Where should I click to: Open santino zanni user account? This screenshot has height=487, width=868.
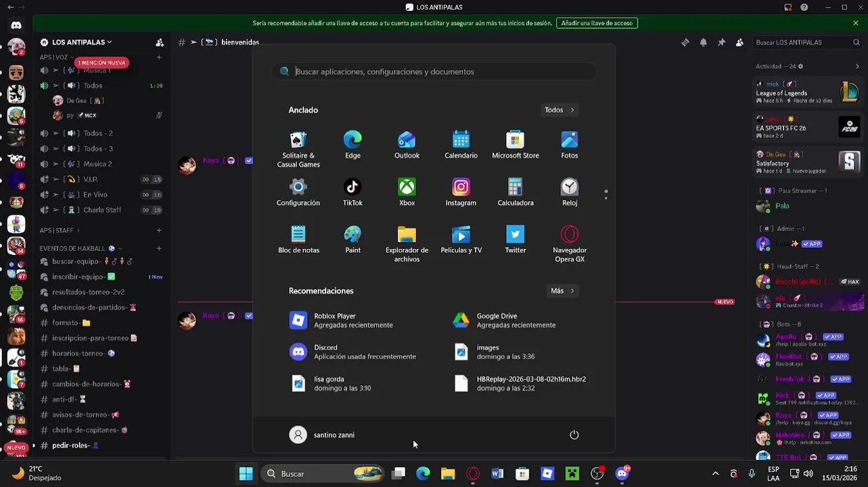322,435
